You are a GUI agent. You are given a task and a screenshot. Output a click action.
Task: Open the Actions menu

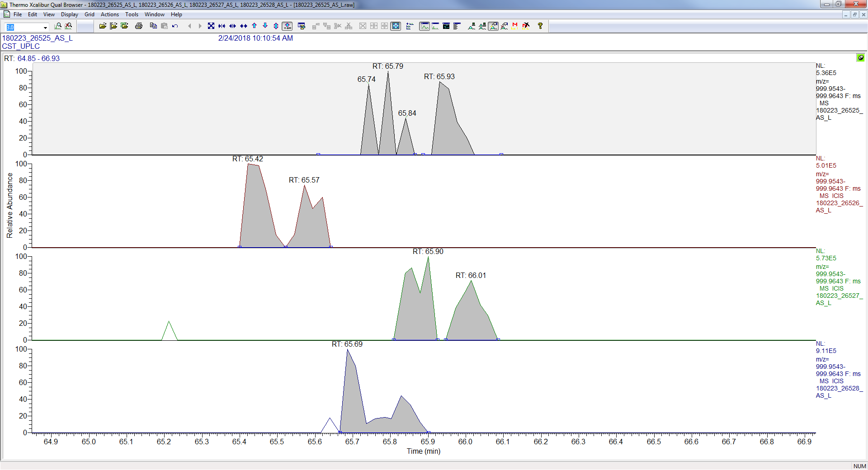click(109, 14)
